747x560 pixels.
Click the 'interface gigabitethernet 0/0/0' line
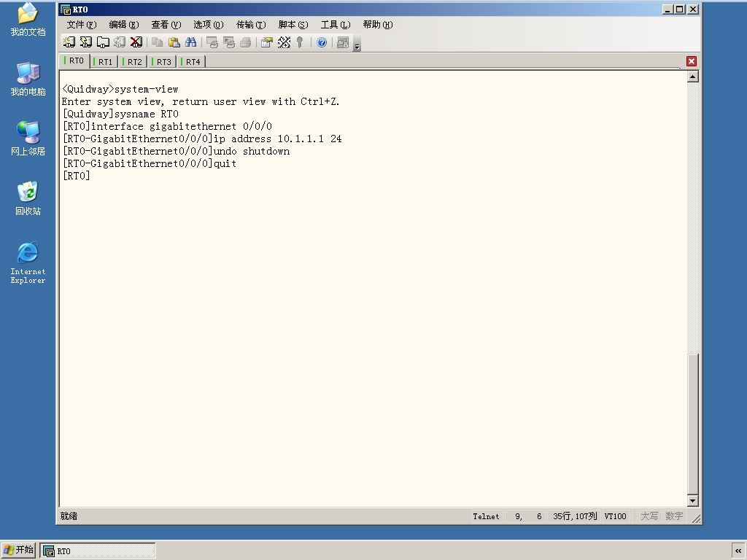click(x=167, y=126)
